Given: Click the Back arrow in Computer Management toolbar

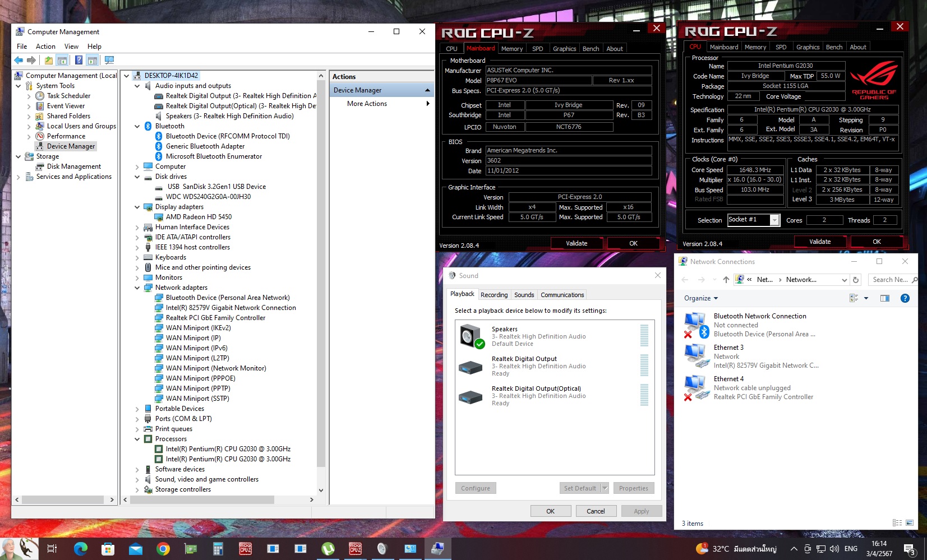Looking at the screenshot, I should pos(19,60).
